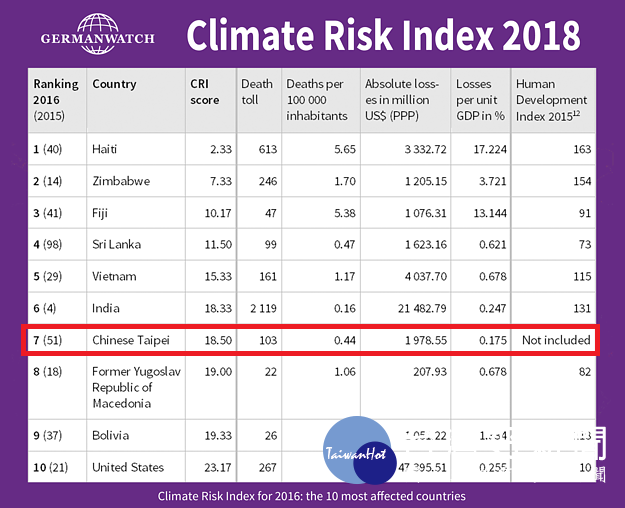Click United States' death toll '267'
This screenshot has width=625, height=508.
268,467
